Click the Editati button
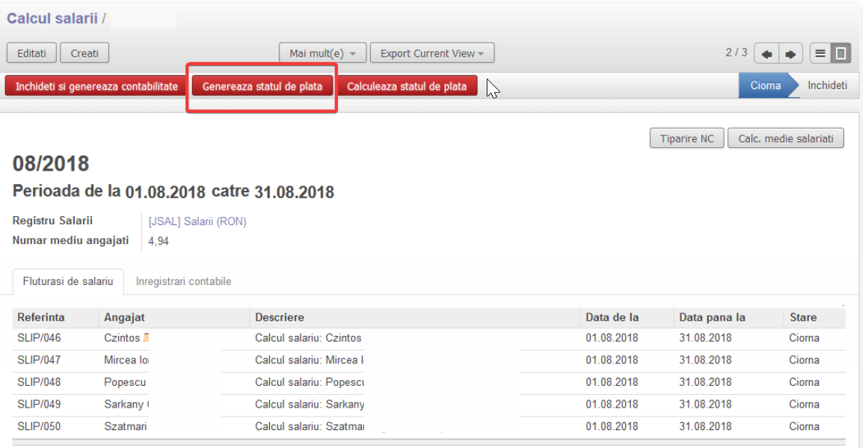868x448 pixels. click(31, 54)
